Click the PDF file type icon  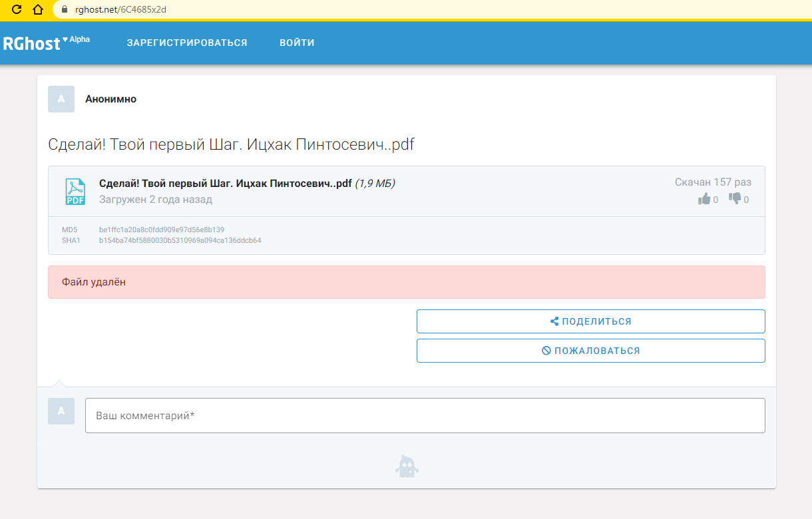coord(75,192)
